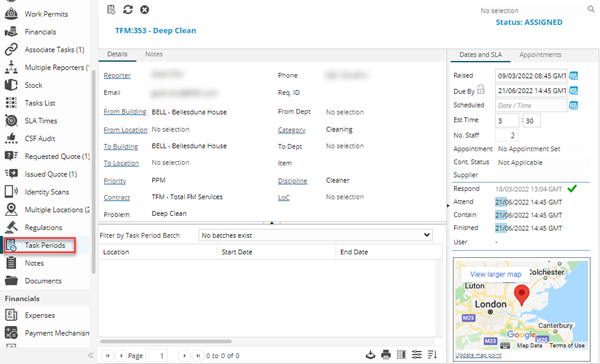
Task: Click the refresh icon in top toolbar
Action: (128, 10)
